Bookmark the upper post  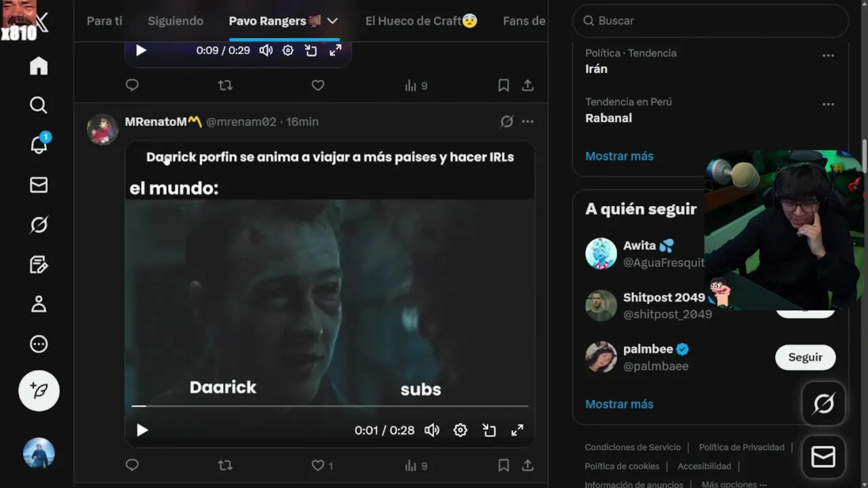click(x=503, y=85)
